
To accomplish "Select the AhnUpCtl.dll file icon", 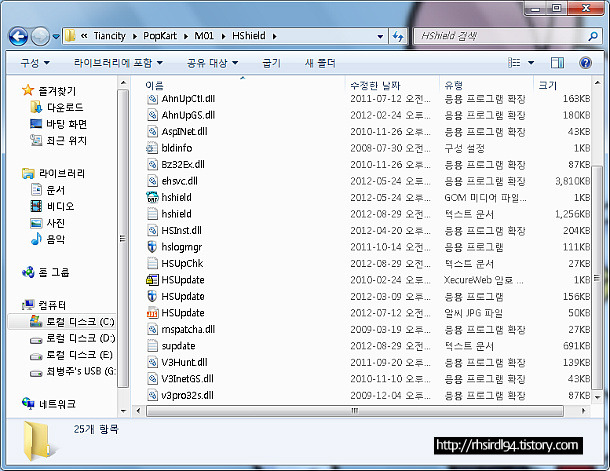I will tap(152, 99).
